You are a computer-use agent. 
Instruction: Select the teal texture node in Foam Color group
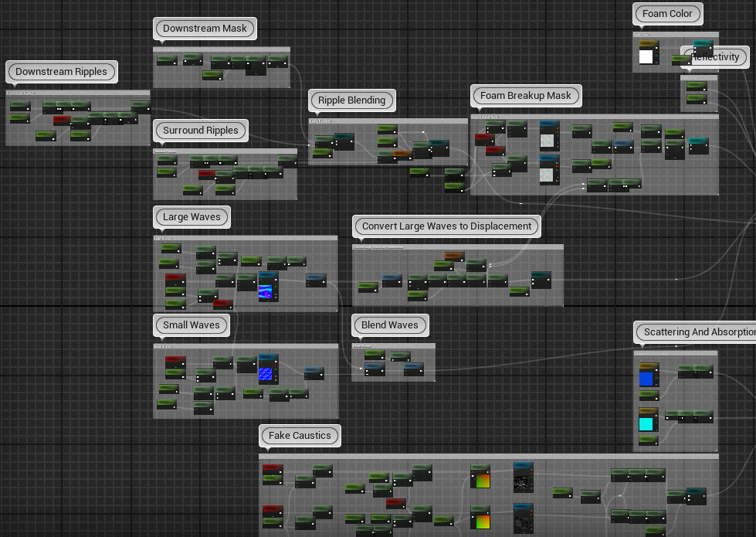pos(703,42)
